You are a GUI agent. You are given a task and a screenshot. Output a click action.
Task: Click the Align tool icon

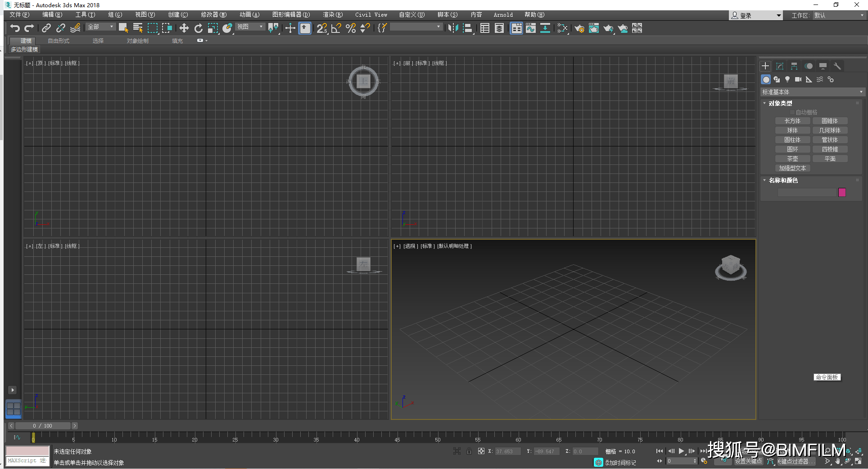click(468, 28)
